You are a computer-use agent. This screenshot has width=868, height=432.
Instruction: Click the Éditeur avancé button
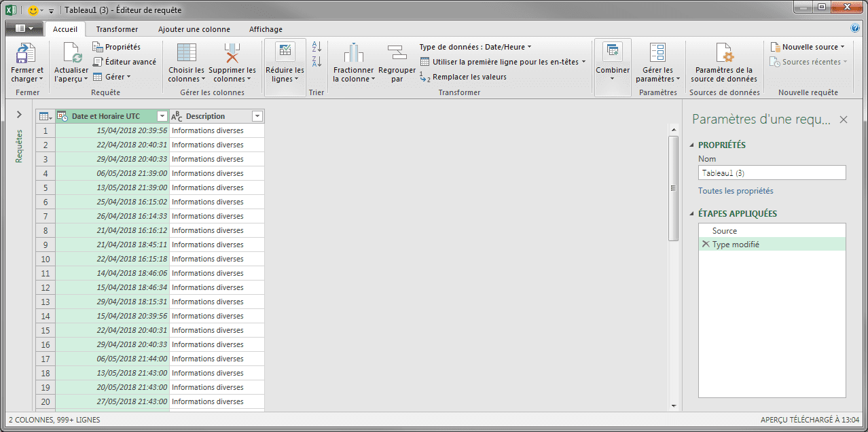point(124,62)
